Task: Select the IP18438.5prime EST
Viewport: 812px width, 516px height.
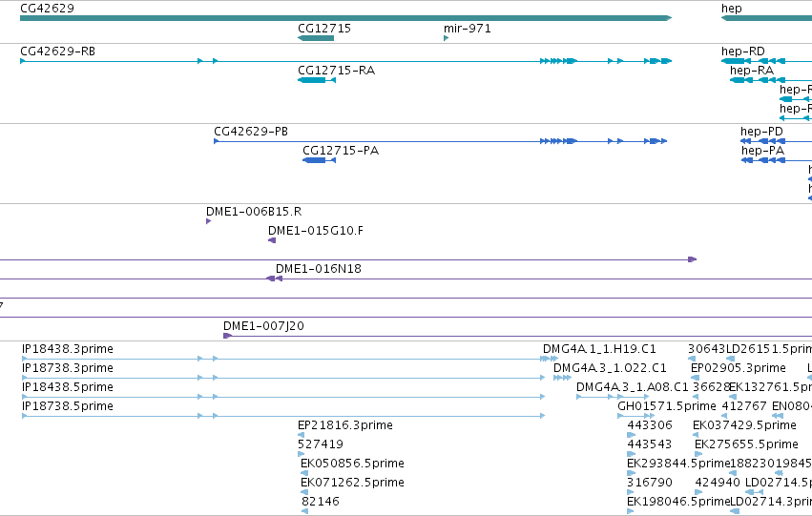Action: pos(283,397)
